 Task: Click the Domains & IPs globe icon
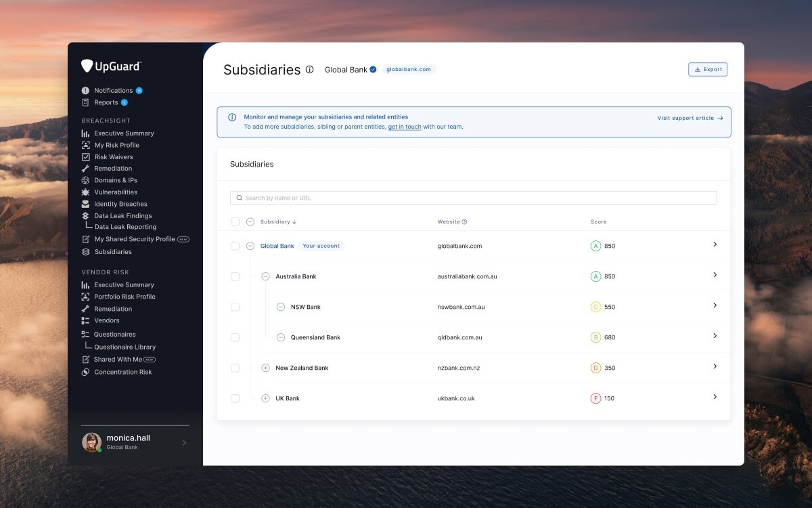click(x=85, y=180)
